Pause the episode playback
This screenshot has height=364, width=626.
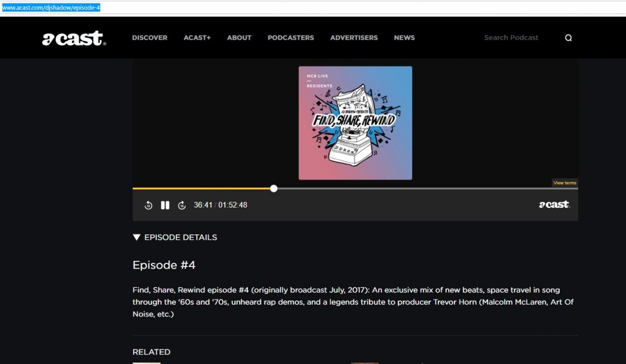coord(165,205)
